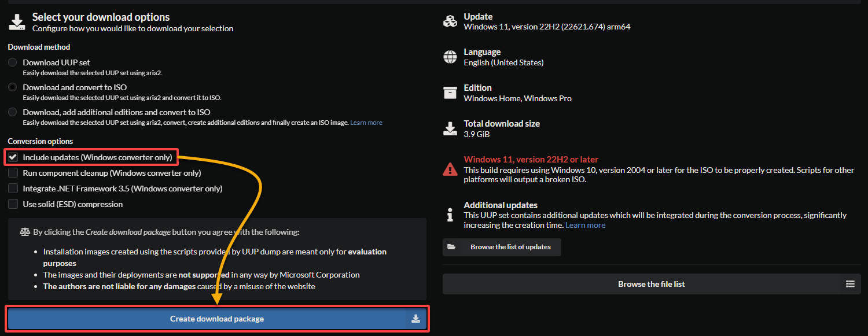Select Download, add additional editions option
The width and height of the screenshot is (868, 336).
13,112
